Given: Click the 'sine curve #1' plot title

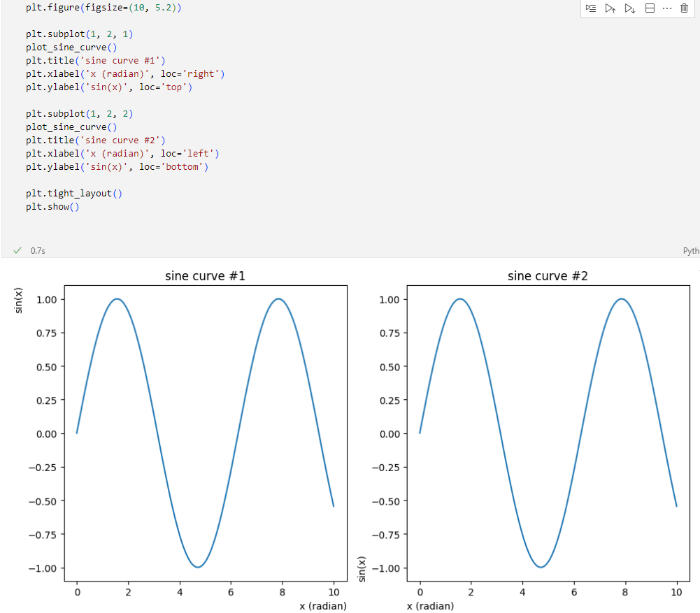Looking at the screenshot, I should pos(205,276).
